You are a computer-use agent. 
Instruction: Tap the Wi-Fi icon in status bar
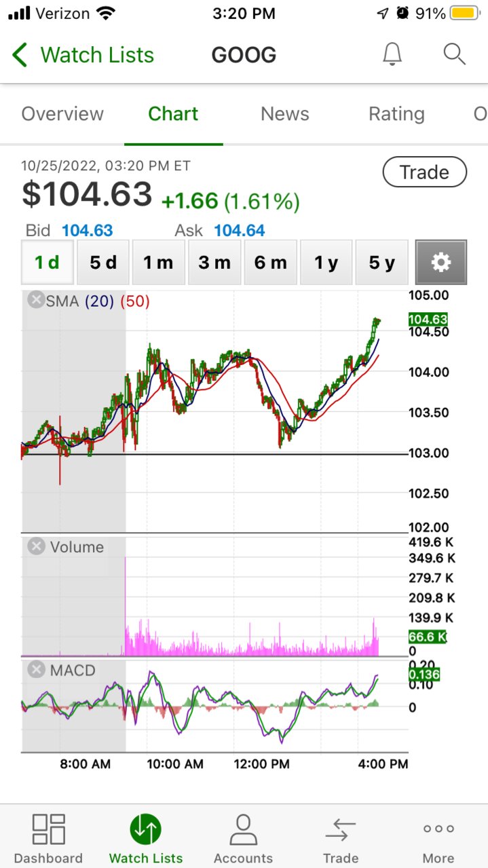(105, 13)
